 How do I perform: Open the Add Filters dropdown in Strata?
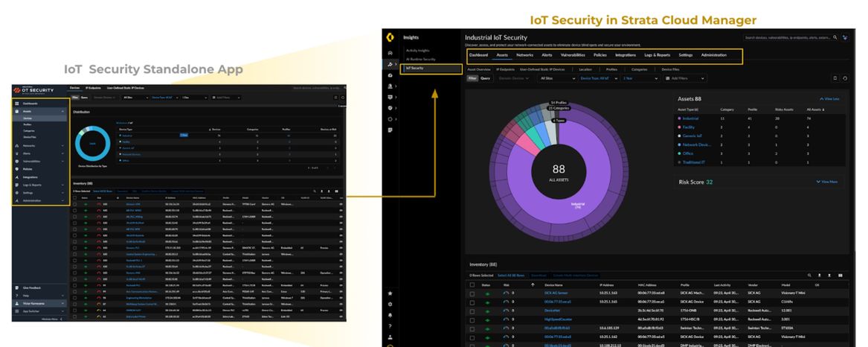coord(685,79)
